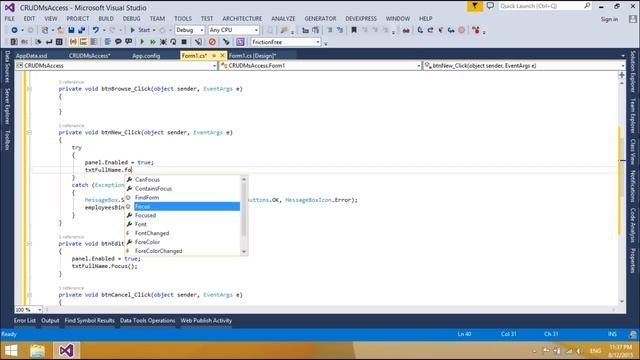Click the editor split handle at top right

click(622, 75)
